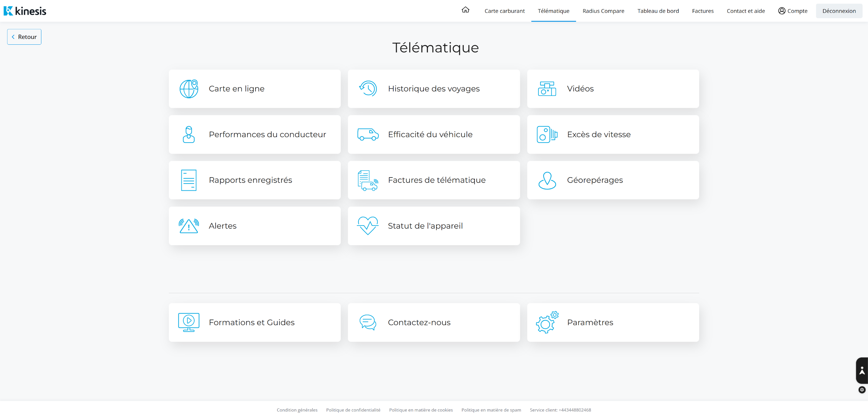
Task: Switch to Tableau de bord tab
Action: [658, 11]
